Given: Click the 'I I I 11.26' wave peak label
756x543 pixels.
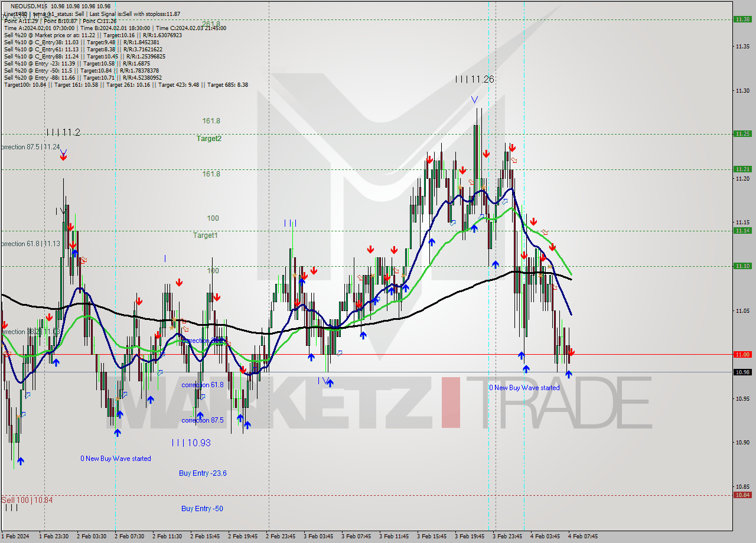Looking at the screenshot, I should tap(474, 78).
